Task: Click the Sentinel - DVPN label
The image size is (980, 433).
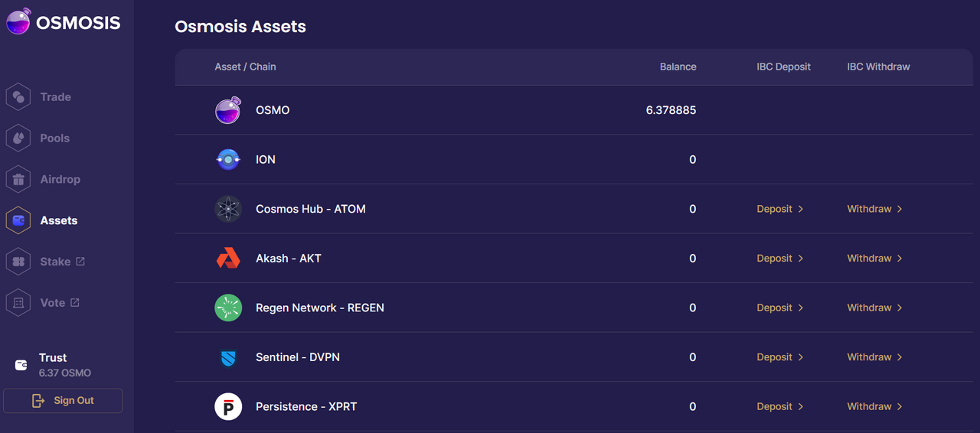Action: click(298, 357)
